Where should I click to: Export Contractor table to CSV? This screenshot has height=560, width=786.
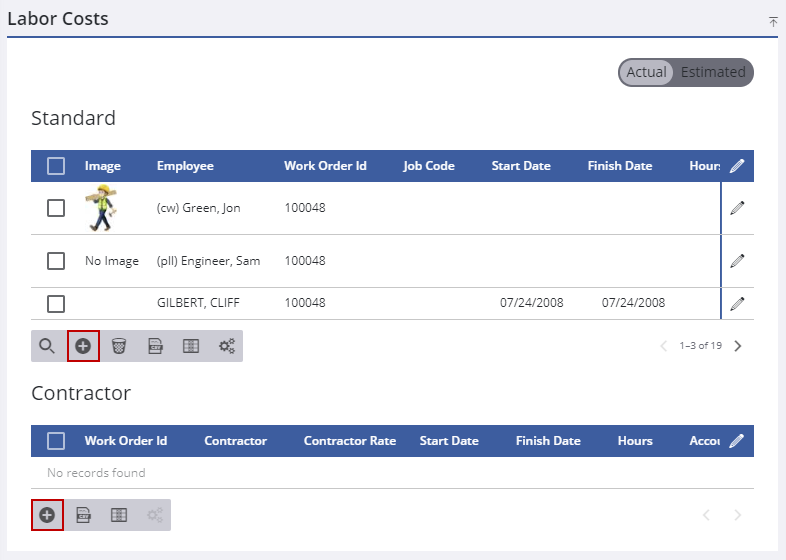83,515
